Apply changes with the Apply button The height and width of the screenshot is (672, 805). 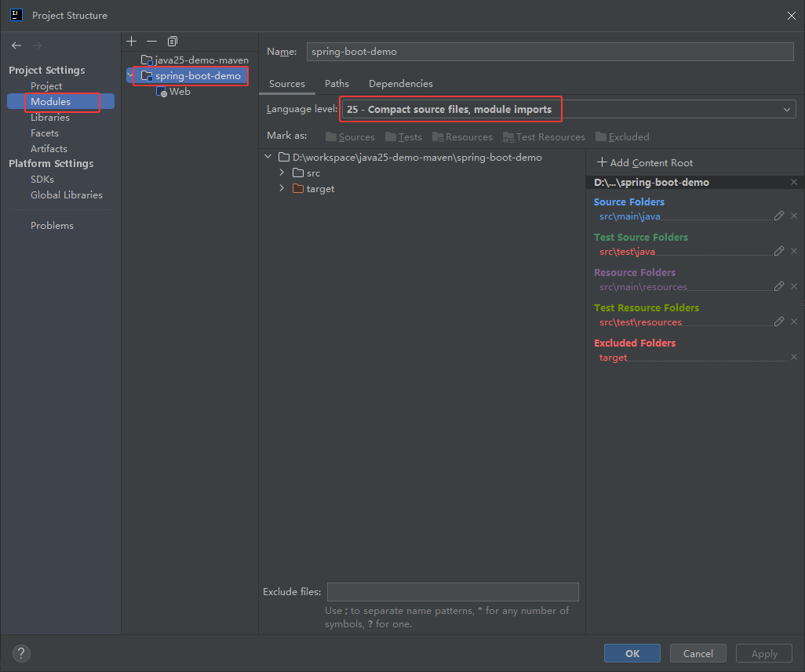click(763, 652)
